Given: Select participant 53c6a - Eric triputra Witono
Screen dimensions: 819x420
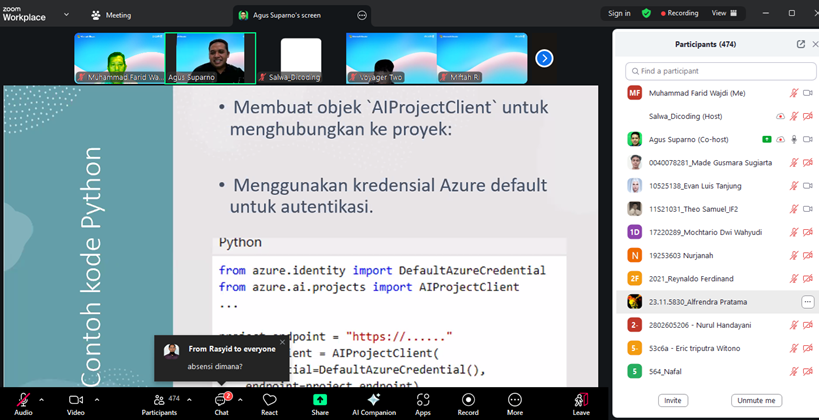Looking at the screenshot, I should pyautogui.click(x=717, y=348).
